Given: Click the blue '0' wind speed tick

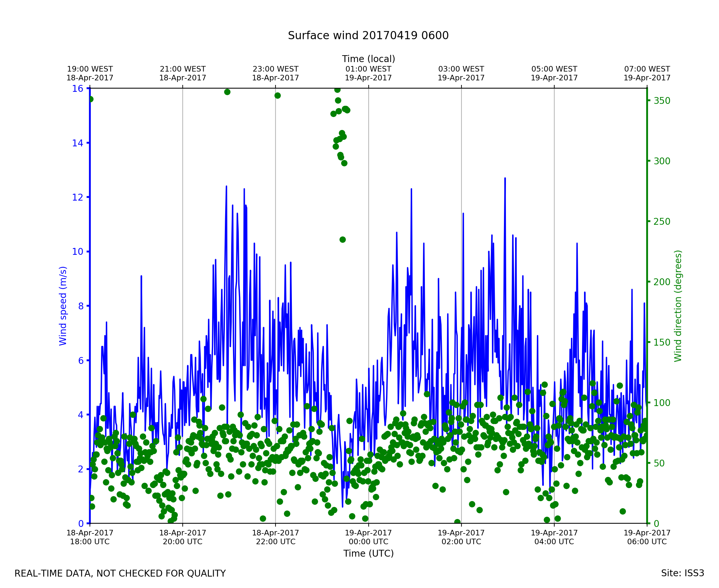Looking at the screenshot, I should click(81, 524).
